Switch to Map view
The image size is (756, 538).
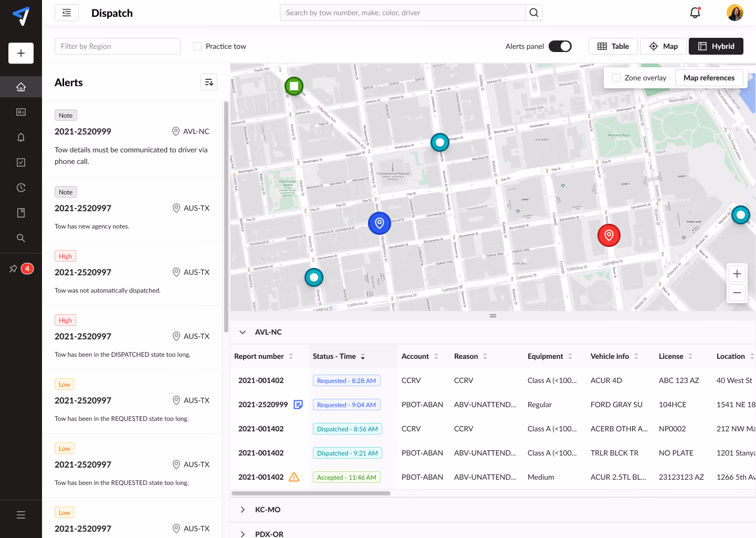click(x=663, y=46)
